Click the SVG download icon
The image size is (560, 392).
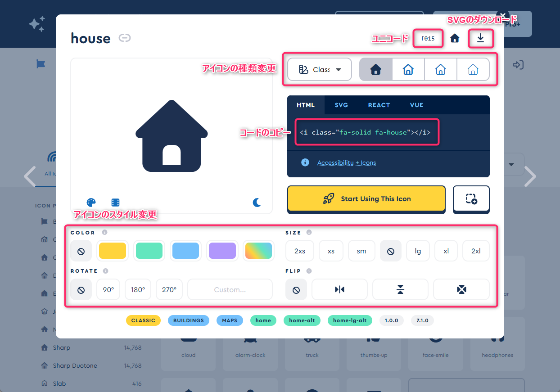click(480, 39)
